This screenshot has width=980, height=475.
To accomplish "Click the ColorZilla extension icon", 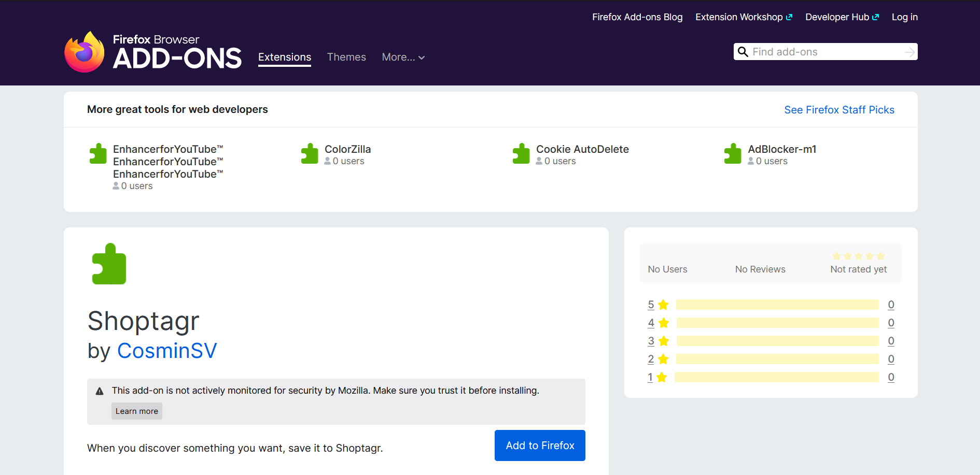I will pyautogui.click(x=310, y=153).
